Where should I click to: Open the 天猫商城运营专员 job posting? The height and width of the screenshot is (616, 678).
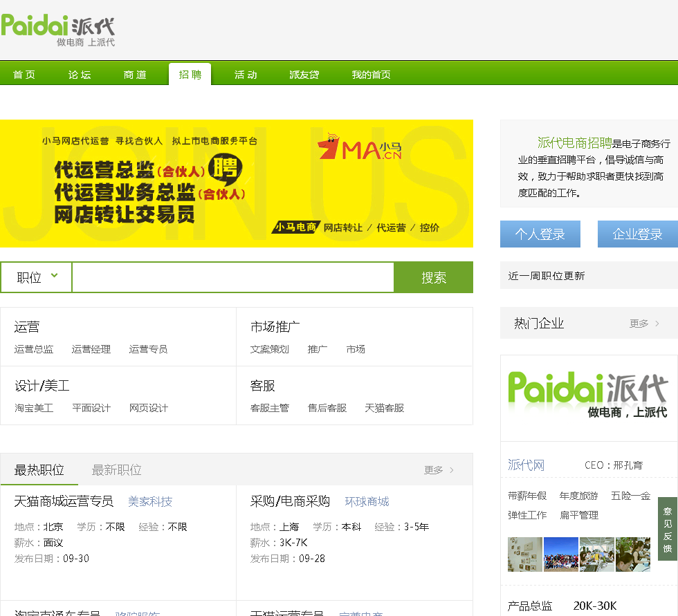[x=64, y=501]
